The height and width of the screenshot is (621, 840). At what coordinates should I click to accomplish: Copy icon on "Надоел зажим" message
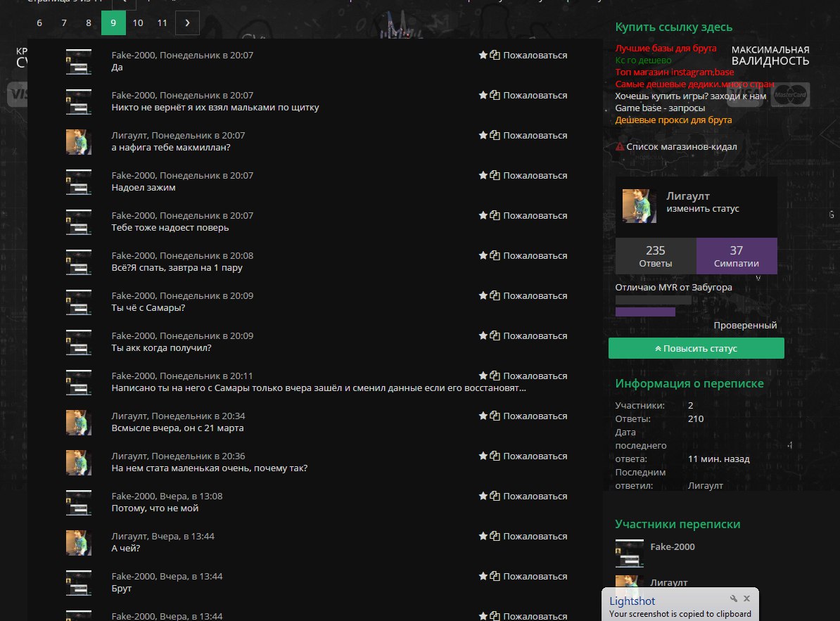[x=495, y=175]
